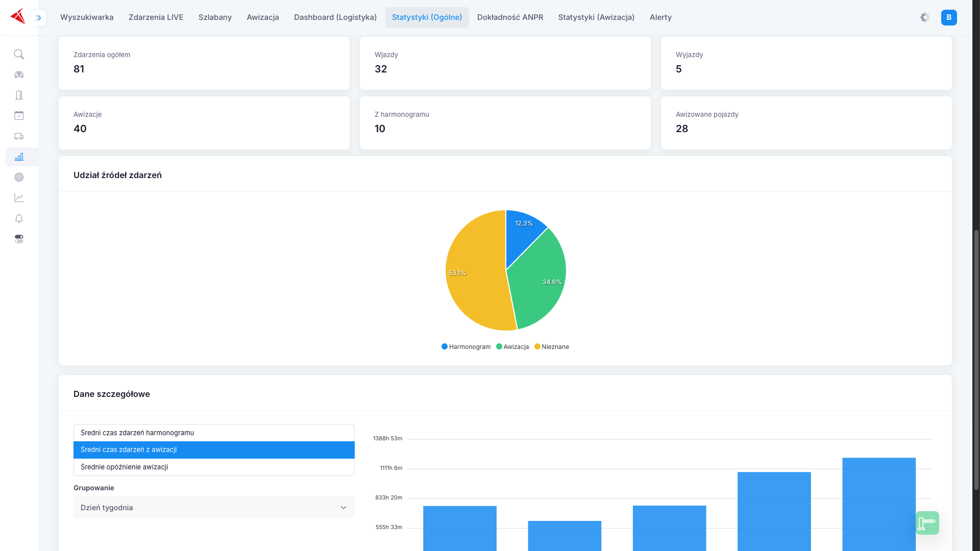Click the Awizacje value 40
The height and width of the screenshot is (551, 980).
[80, 129]
